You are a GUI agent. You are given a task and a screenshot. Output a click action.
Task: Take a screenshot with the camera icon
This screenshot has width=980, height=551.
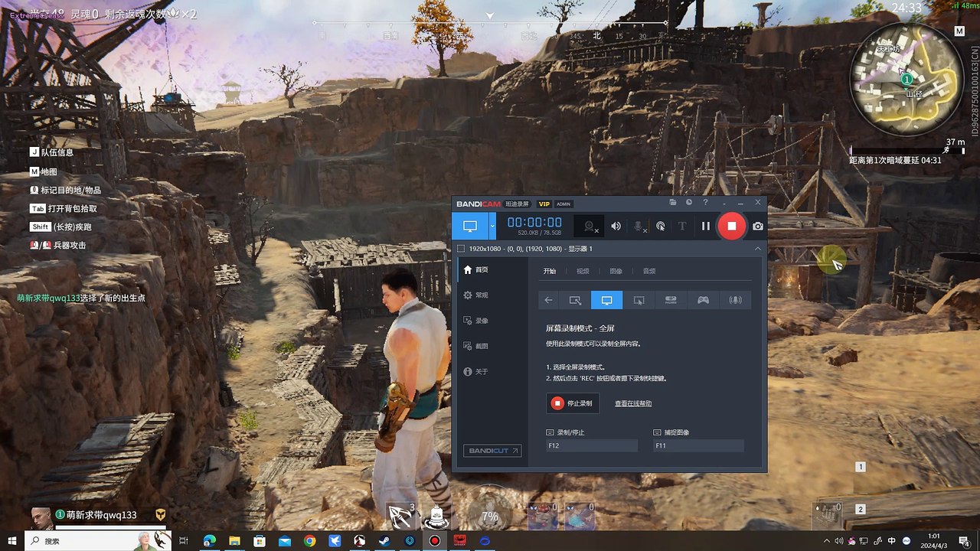[757, 226]
